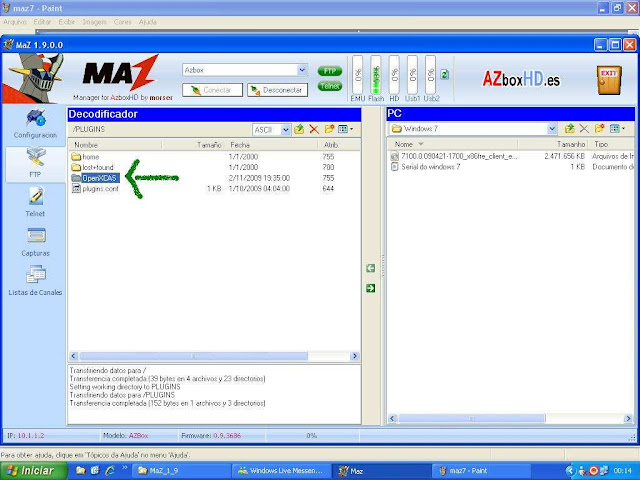Select the 7100.0.090421-1700 client file
This screenshot has width=640, height=480.
point(454,156)
